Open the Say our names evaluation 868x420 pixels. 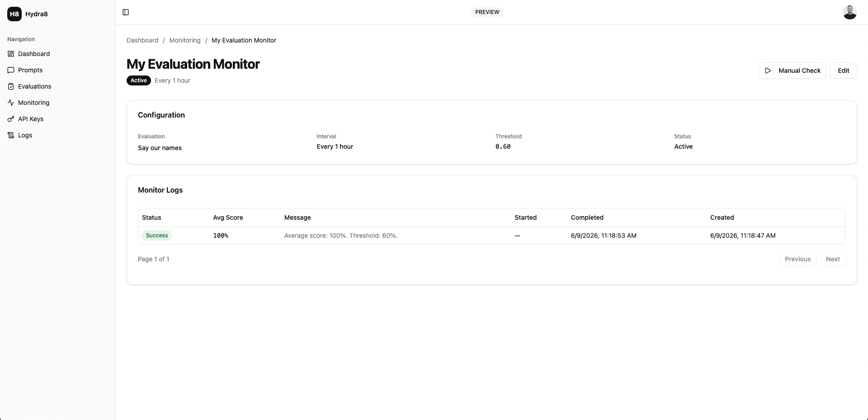(x=160, y=148)
